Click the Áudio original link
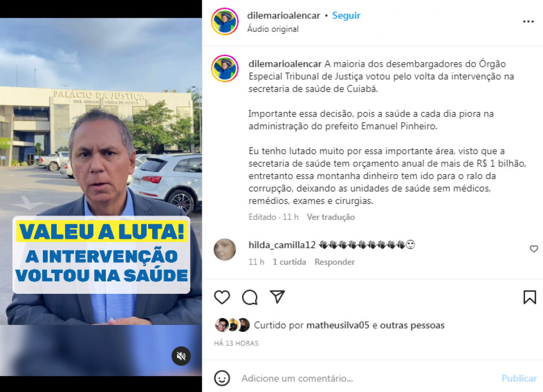Screen dimensions: 543x392 point(273,29)
